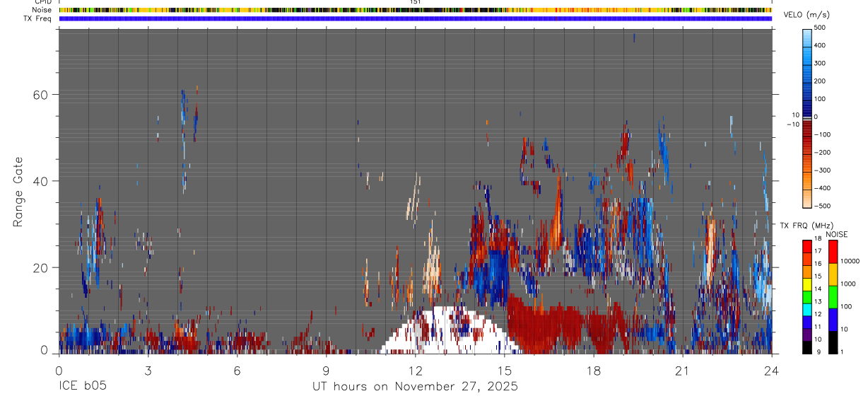The height and width of the screenshot is (401, 868).
Task: Click the noise colorbar's green 100–1000 segment
Action: 833,297
